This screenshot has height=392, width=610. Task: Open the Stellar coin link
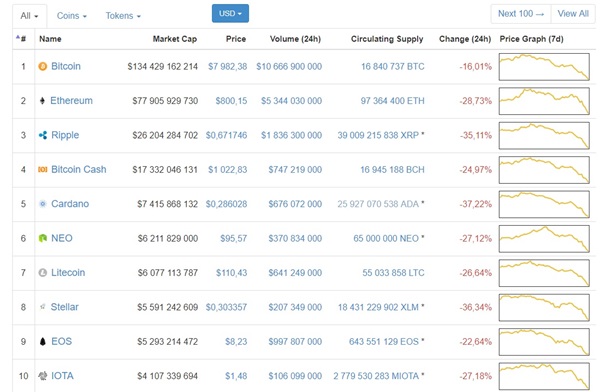point(65,307)
